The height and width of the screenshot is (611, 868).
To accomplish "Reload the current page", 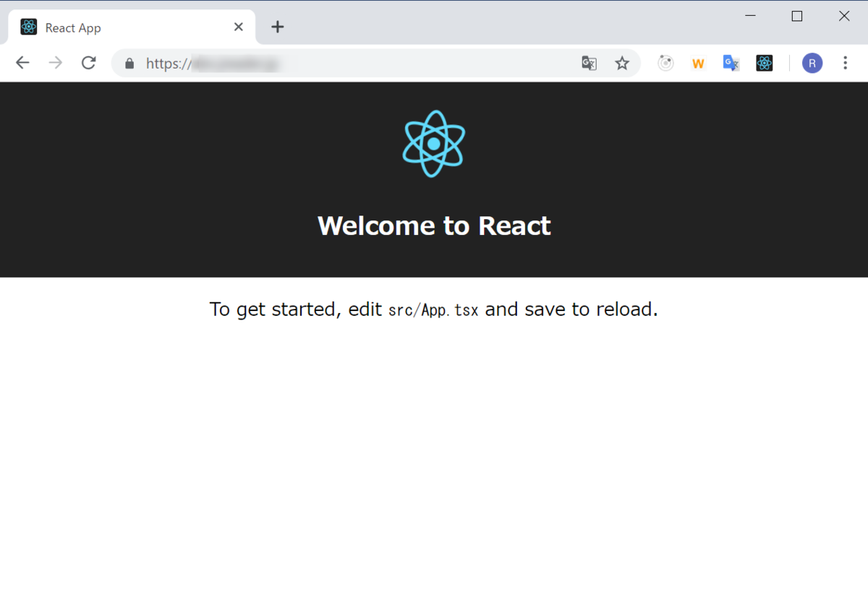I will 89,63.
